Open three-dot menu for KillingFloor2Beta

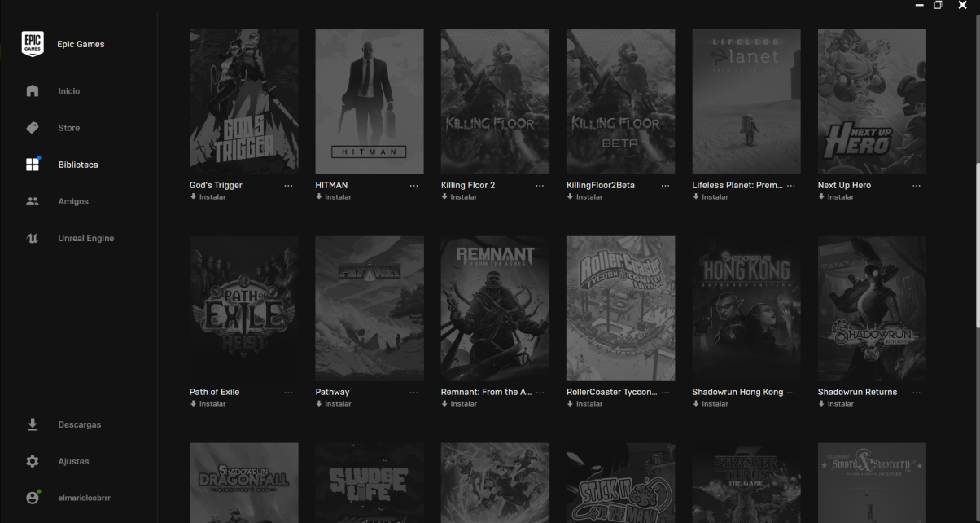tap(665, 186)
